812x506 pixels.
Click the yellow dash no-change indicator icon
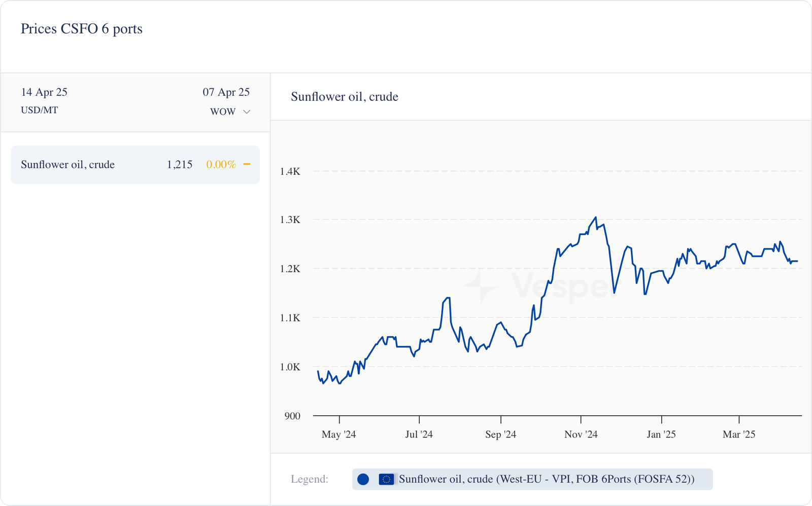[x=247, y=164]
